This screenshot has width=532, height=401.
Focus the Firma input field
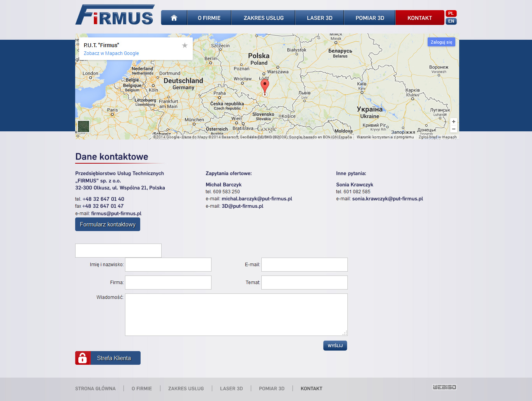tap(168, 283)
